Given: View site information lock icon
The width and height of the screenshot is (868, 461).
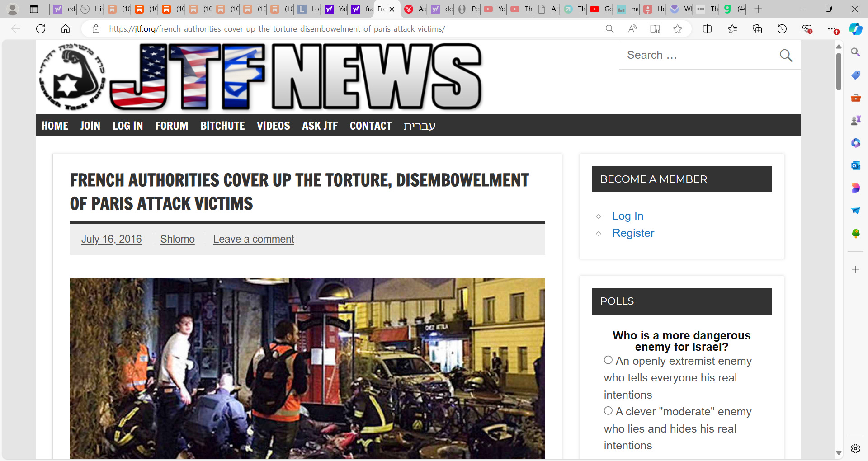Looking at the screenshot, I should click(x=96, y=29).
